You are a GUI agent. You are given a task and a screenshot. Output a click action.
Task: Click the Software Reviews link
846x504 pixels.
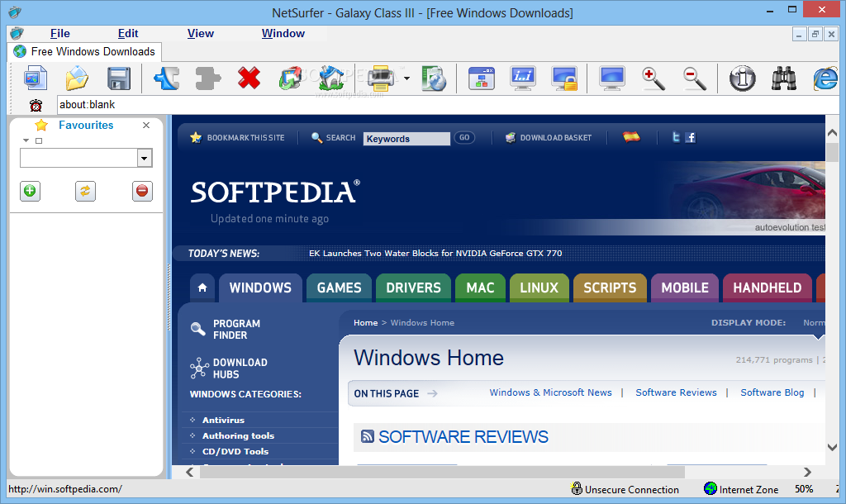point(676,392)
